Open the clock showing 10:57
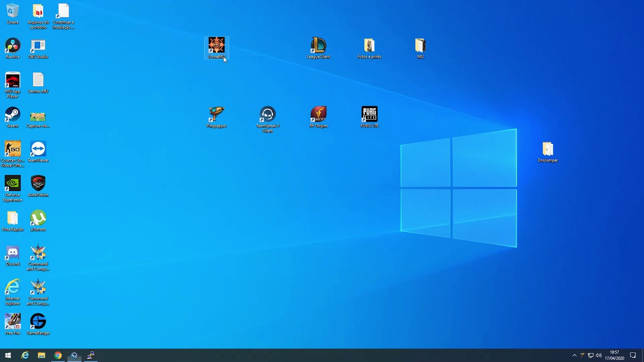Image resolution: width=644 pixels, height=362 pixels. click(614, 355)
